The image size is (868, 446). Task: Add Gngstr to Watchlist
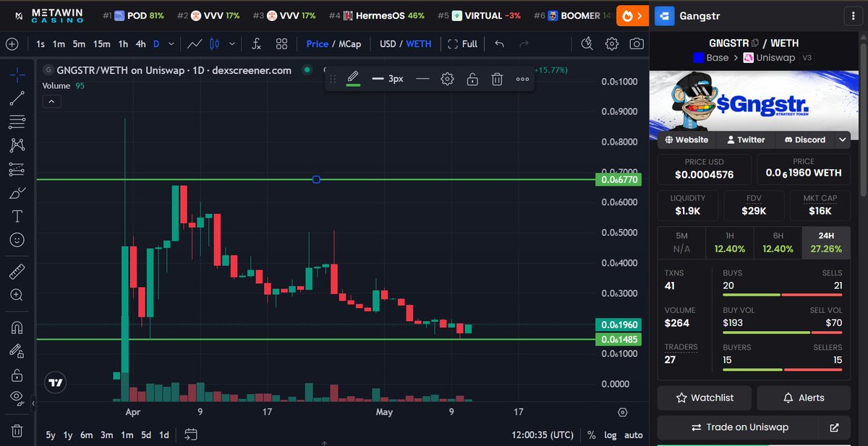704,398
